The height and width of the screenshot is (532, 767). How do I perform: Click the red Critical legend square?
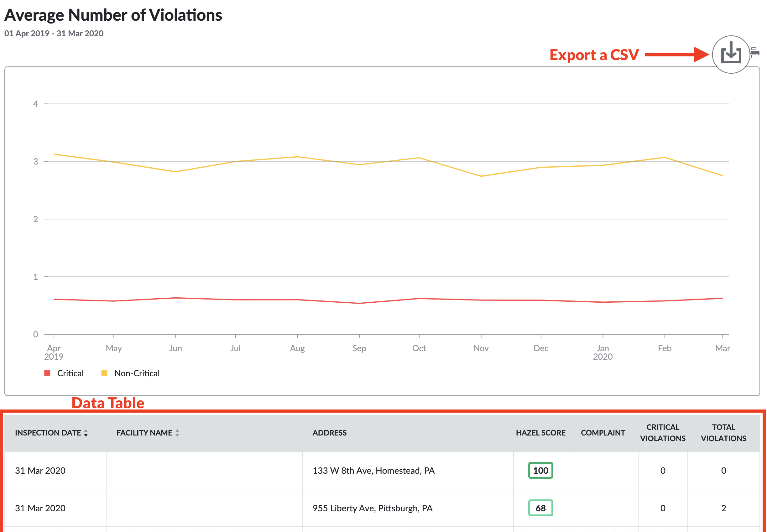[x=47, y=373]
